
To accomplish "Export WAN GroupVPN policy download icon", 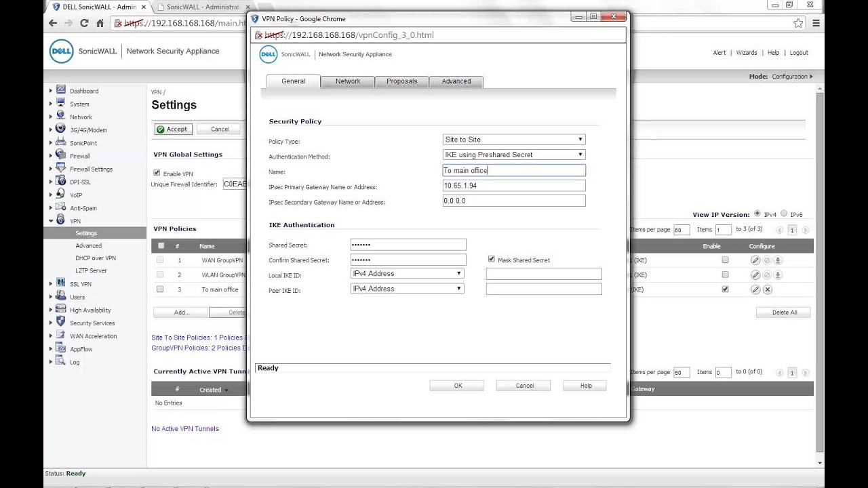I will (x=778, y=260).
